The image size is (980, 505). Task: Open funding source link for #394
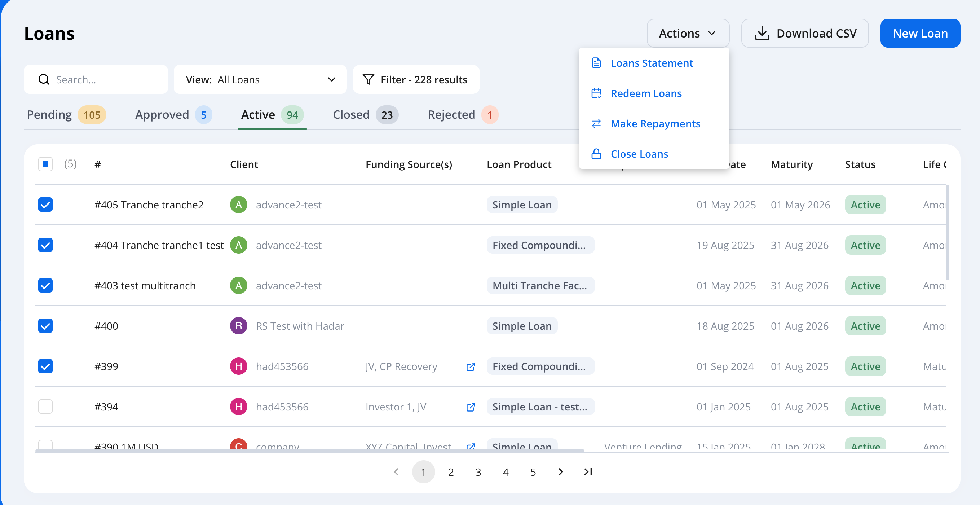(471, 407)
